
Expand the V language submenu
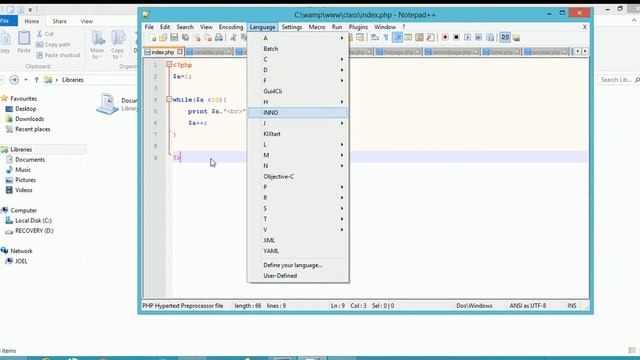pyautogui.click(x=298, y=230)
